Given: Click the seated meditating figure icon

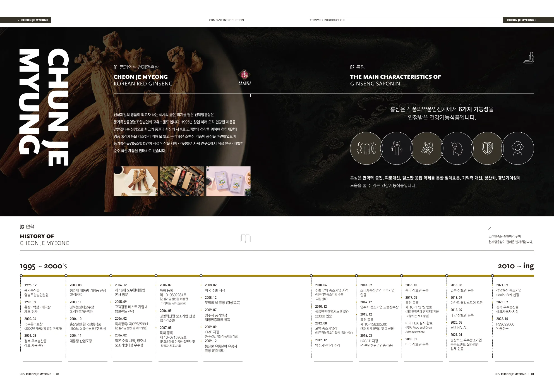Looking at the screenshot, I should [529, 58].
